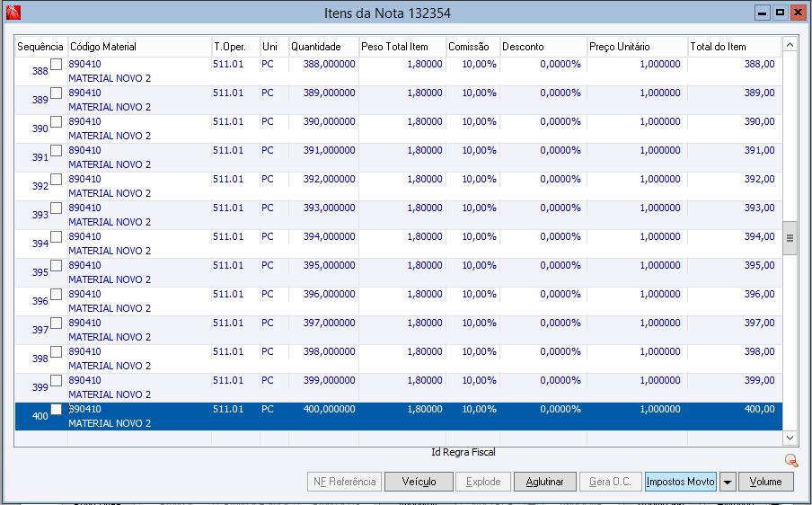Image resolution: width=812 pixels, height=505 pixels.
Task: Click the Preço Unitário cell of row 396
Action: pyautogui.click(x=637, y=301)
